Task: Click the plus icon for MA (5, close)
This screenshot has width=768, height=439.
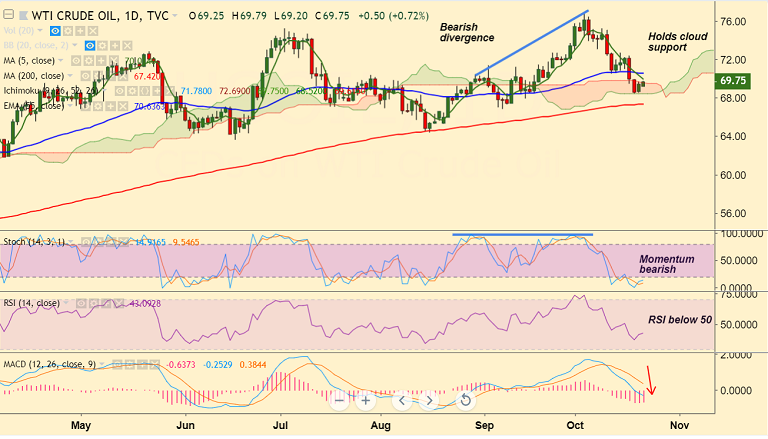Action: point(101,61)
